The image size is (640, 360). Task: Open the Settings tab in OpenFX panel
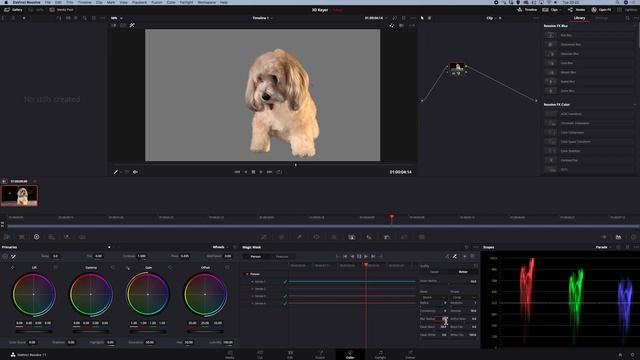(x=601, y=18)
